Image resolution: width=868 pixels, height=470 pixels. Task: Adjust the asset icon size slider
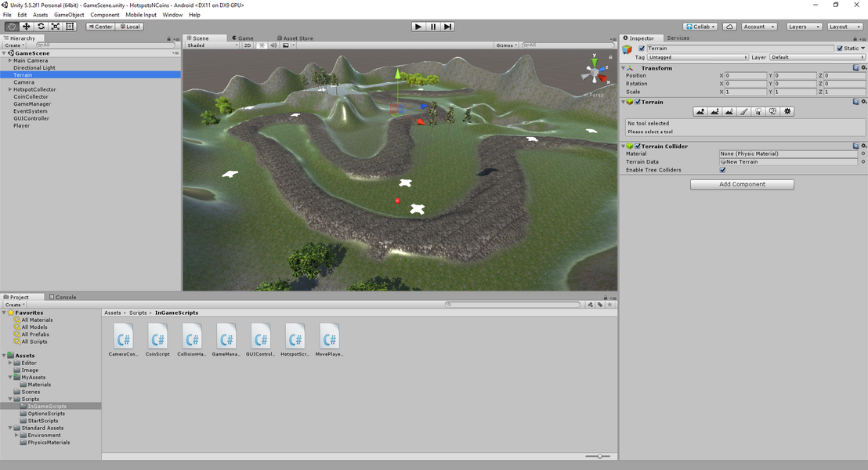599,456
